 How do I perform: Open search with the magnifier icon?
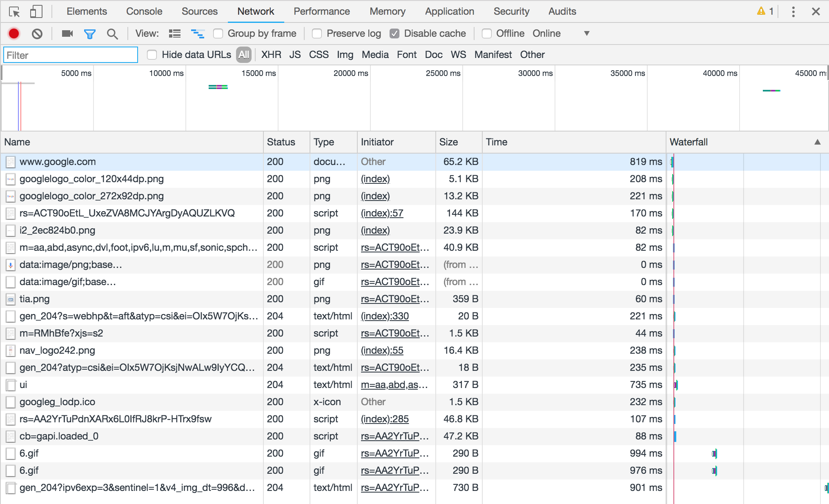112,34
